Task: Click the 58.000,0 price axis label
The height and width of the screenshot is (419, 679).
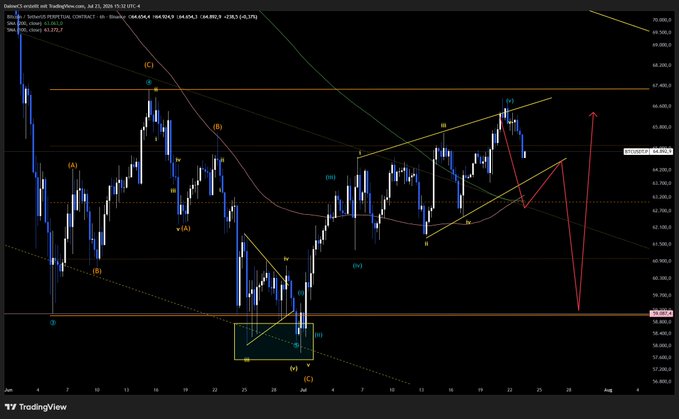Action: tap(662, 345)
